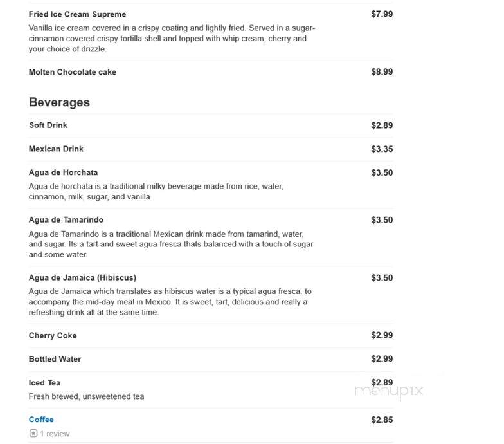Select the Bottled Water menu item
Viewport: 504px width, 444px height.
[55, 359]
